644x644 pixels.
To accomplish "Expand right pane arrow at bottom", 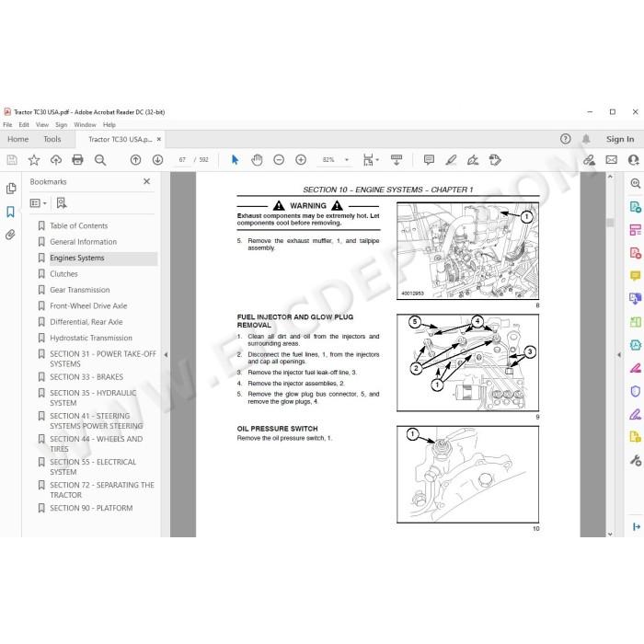I will click(637, 526).
